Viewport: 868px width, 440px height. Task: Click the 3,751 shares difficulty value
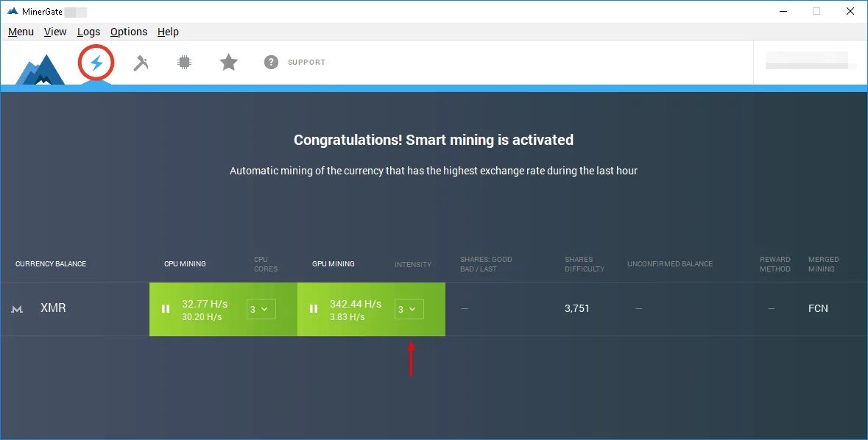(x=576, y=308)
